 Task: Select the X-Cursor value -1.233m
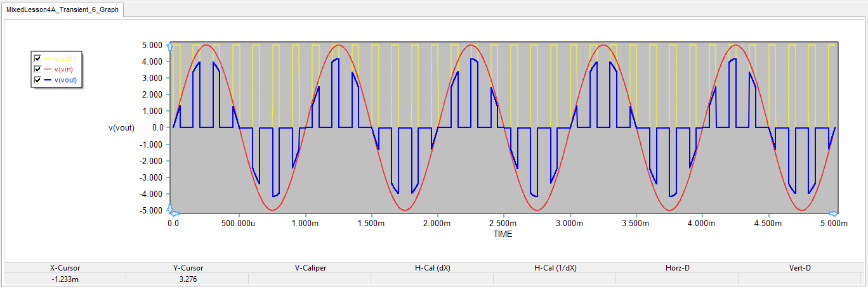[x=65, y=279]
